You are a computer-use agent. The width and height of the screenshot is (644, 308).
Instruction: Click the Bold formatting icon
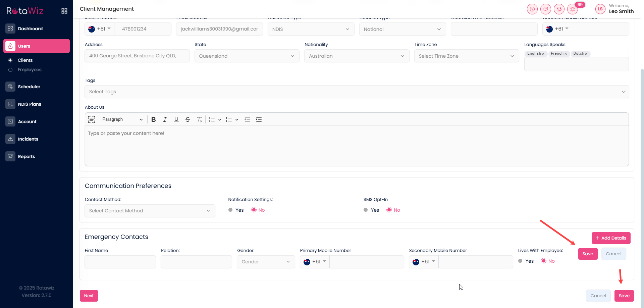pyautogui.click(x=154, y=119)
